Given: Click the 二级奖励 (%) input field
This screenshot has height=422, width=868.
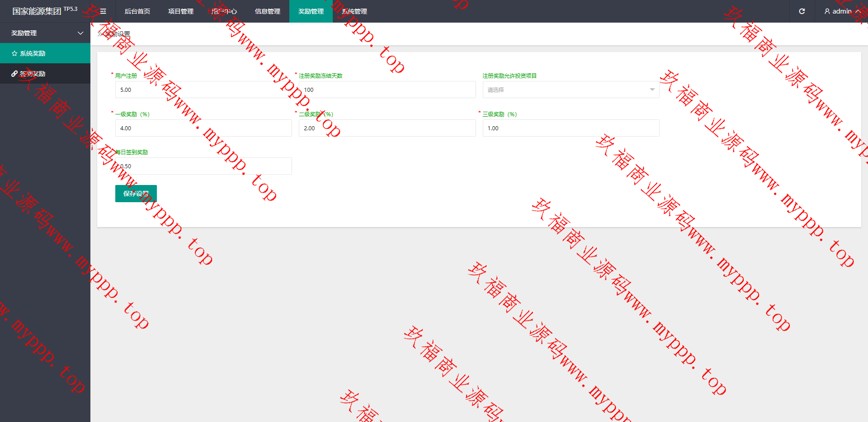Looking at the screenshot, I should [x=387, y=128].
